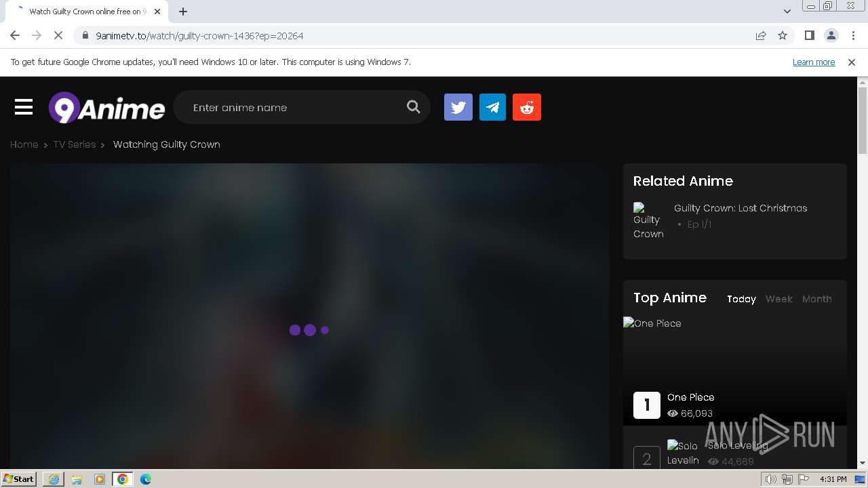Image resolution: width=868 pixels, height=488 pixels.
Task: Open Solo Leveling from Top Anime
Action: [738, 445]
